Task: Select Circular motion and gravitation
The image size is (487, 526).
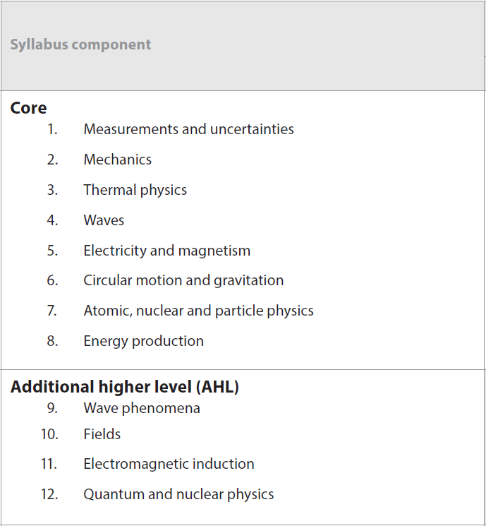Action: pos(183,280)
